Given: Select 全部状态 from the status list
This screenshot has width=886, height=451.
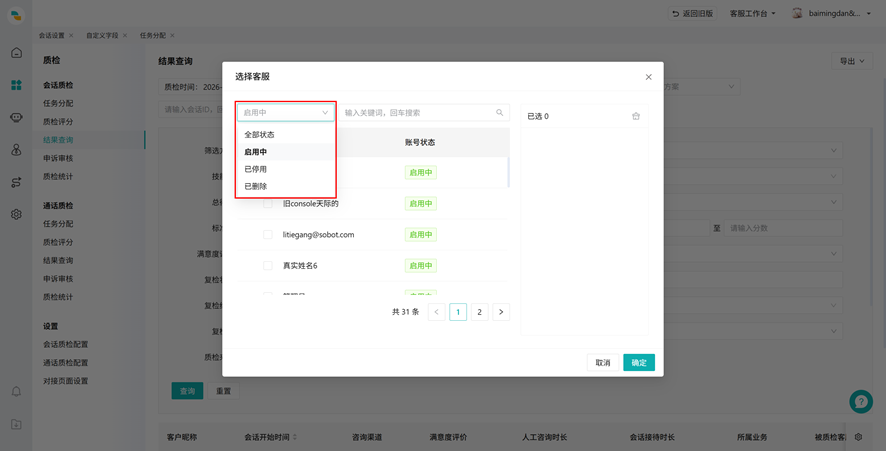Looking at the screenshot, I should tap(286, 135).
